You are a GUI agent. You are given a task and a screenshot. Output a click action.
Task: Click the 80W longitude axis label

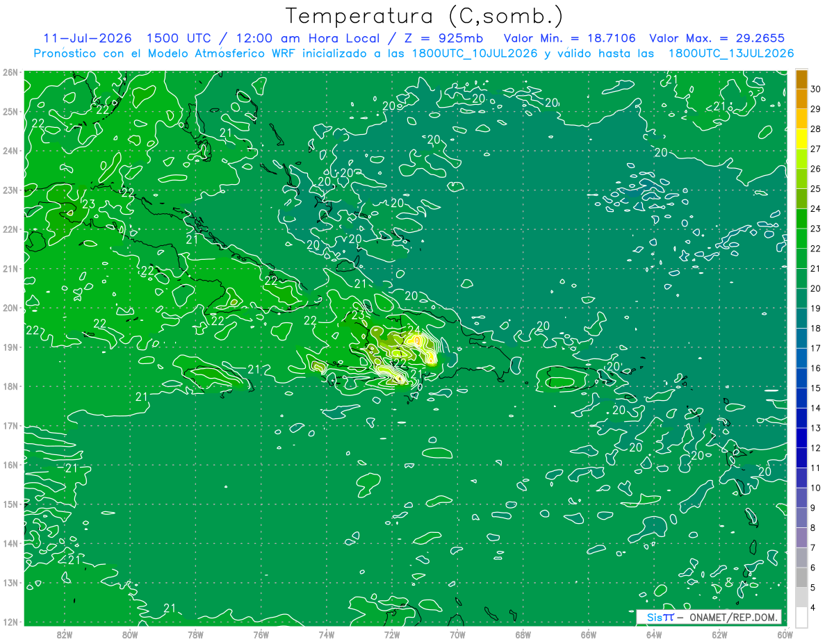(x=130, y=634)
